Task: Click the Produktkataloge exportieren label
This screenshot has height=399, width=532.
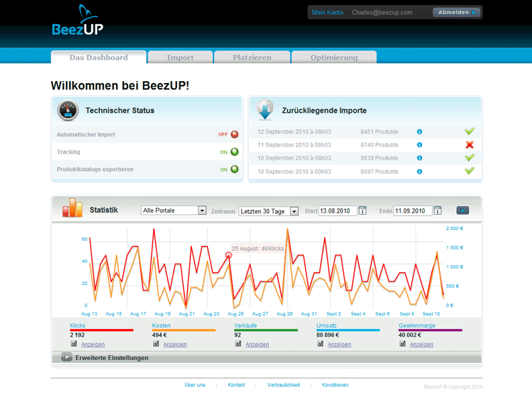Action: click(95, 169)
